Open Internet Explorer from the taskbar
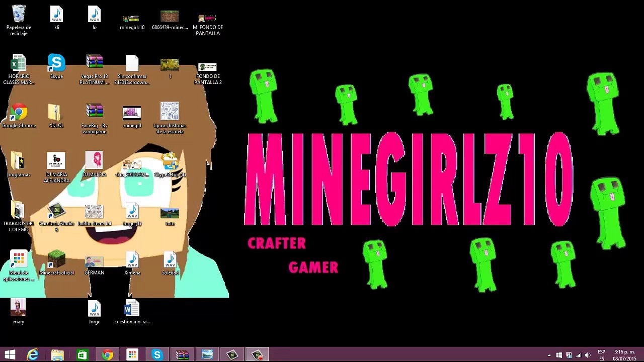 (33, 355)
